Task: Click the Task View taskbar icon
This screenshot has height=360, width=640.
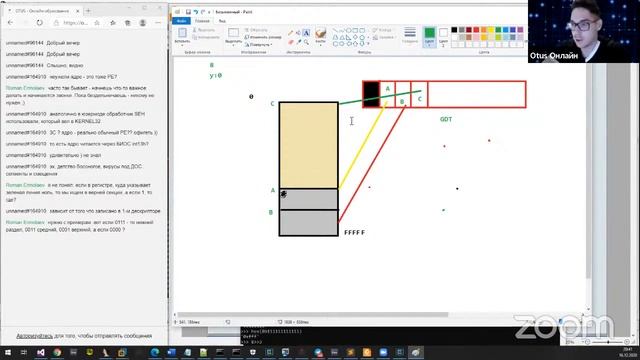Action: coord(24,352)
